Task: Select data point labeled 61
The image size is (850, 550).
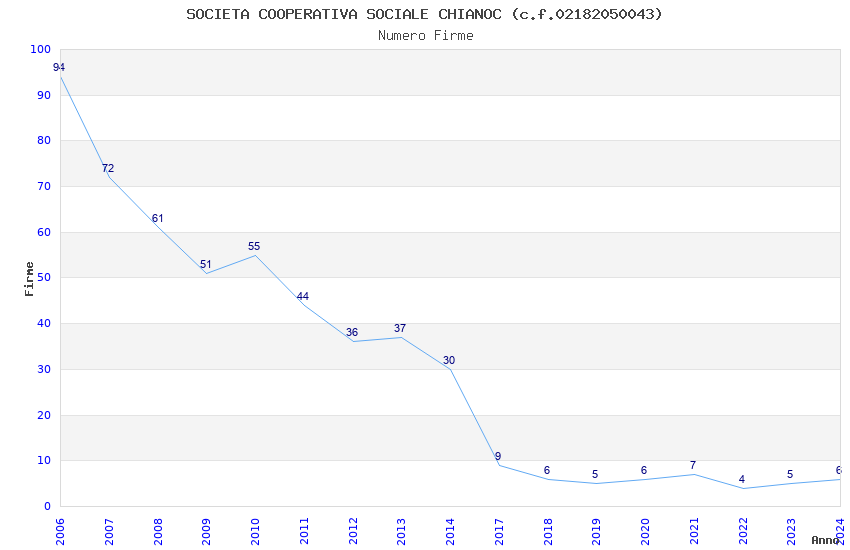Action: [x=157, y=218]
